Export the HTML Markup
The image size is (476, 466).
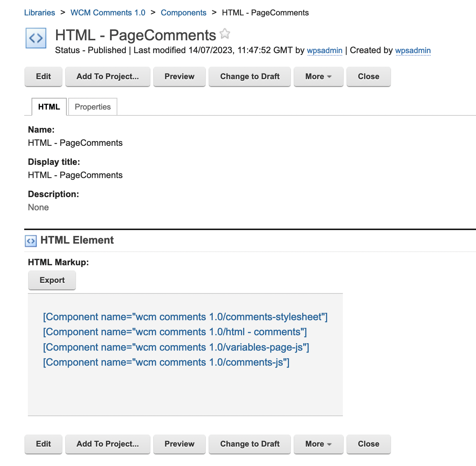click(x=52, y=280)
